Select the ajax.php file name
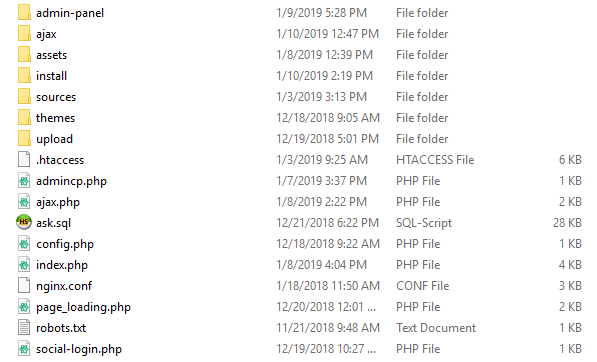This screenshot has height=362, width=597. (x=58, y=202)
